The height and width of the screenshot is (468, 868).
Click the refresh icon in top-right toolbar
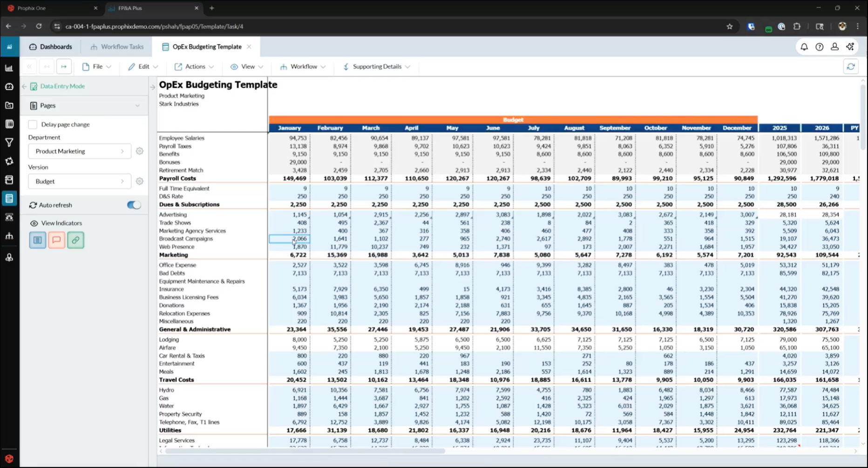(x=851, y=67)
